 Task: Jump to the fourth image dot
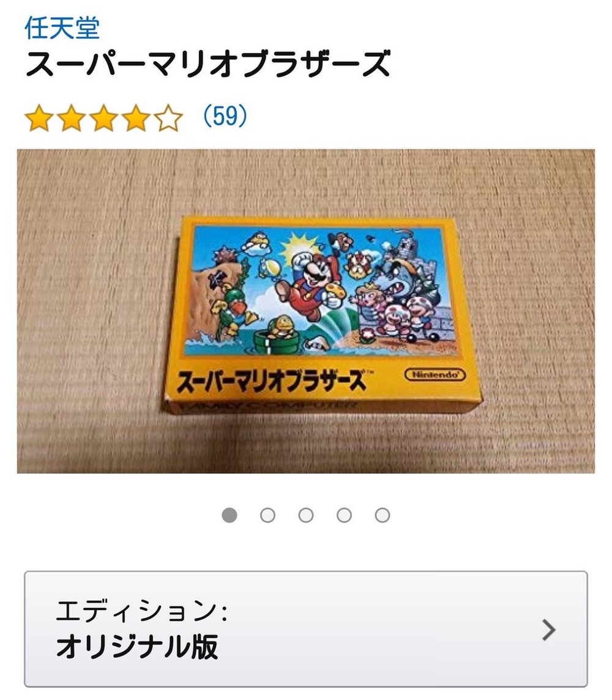point(344,515)
